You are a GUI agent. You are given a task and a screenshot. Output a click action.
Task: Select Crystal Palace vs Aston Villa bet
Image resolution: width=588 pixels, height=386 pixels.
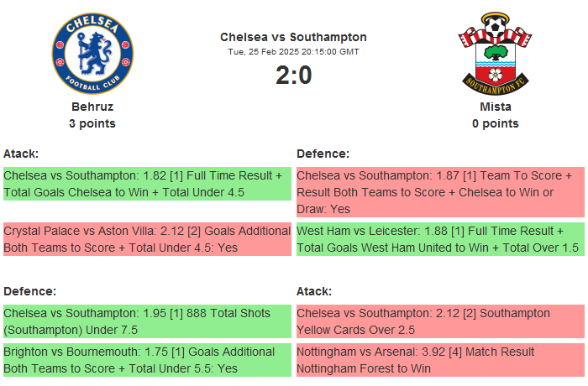click(x=147, y=239)
